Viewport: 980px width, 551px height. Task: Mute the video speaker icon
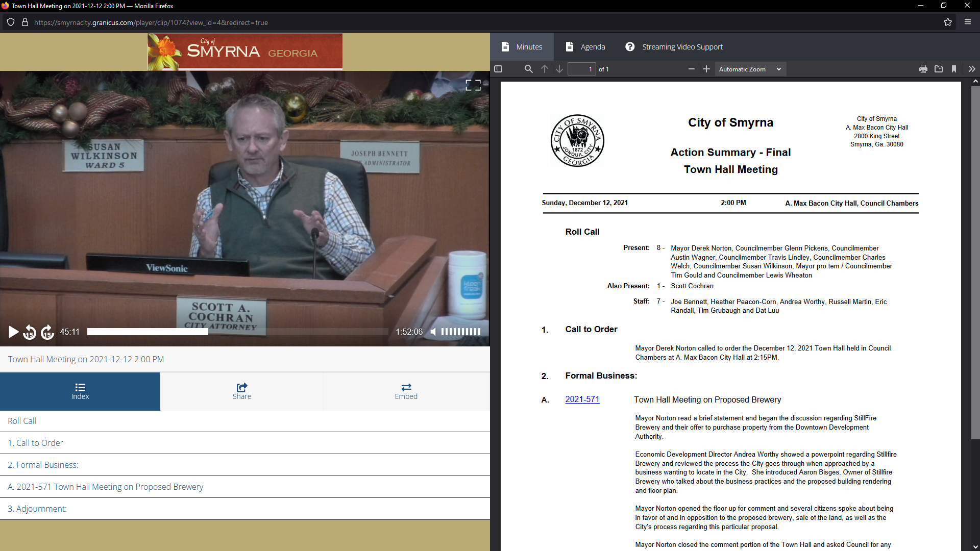433,332
